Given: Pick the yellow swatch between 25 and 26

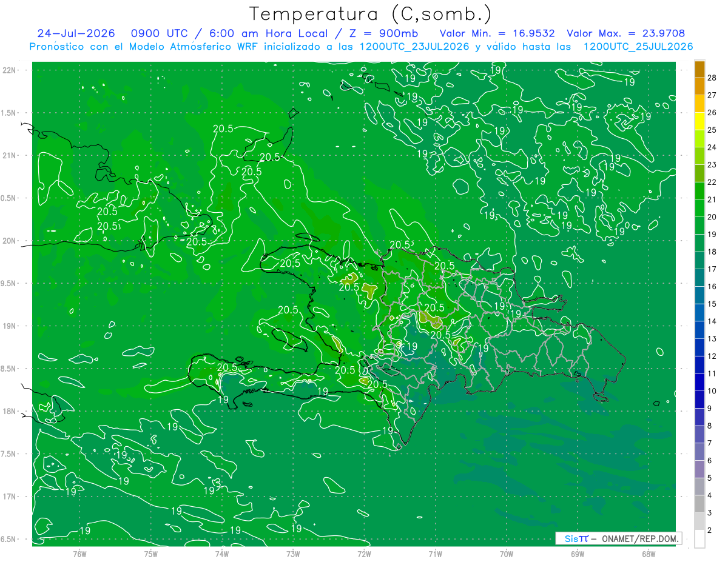Looking at the screenshot, I should pyautogui.click(x=699, y=121).
